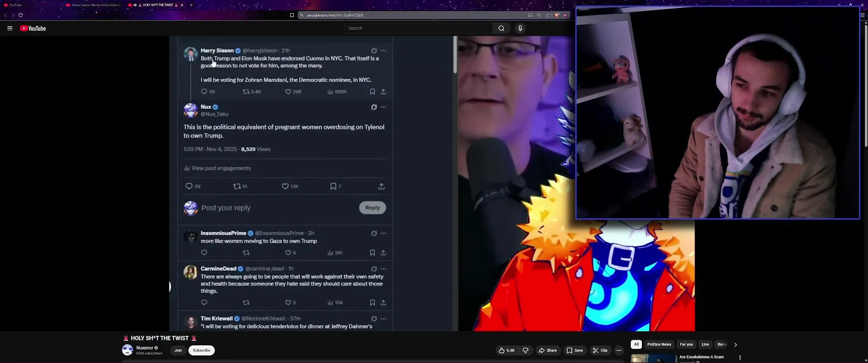
Task: Focus the YouTube Search input box
Action: (x=418, y=28)
